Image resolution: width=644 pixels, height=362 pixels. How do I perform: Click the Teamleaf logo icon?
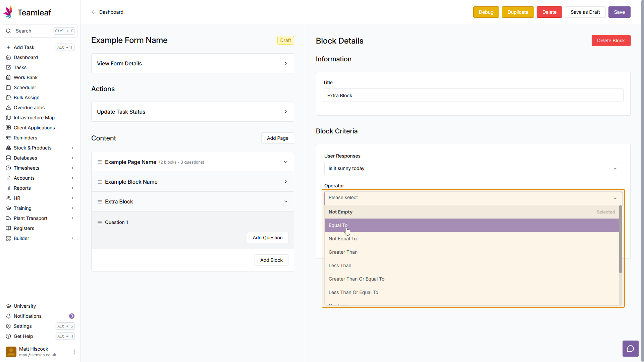(x=8, y=12)
